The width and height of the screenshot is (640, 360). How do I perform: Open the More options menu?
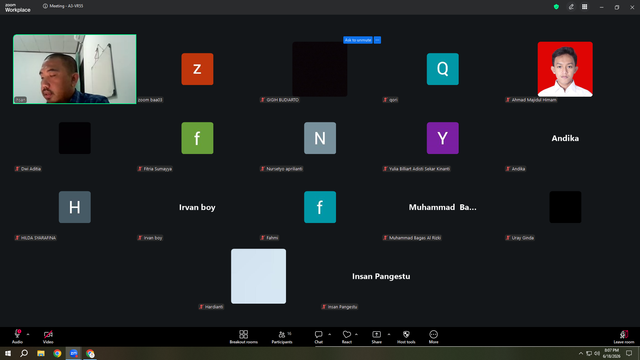pyautogui.click(x=433, y=337)
